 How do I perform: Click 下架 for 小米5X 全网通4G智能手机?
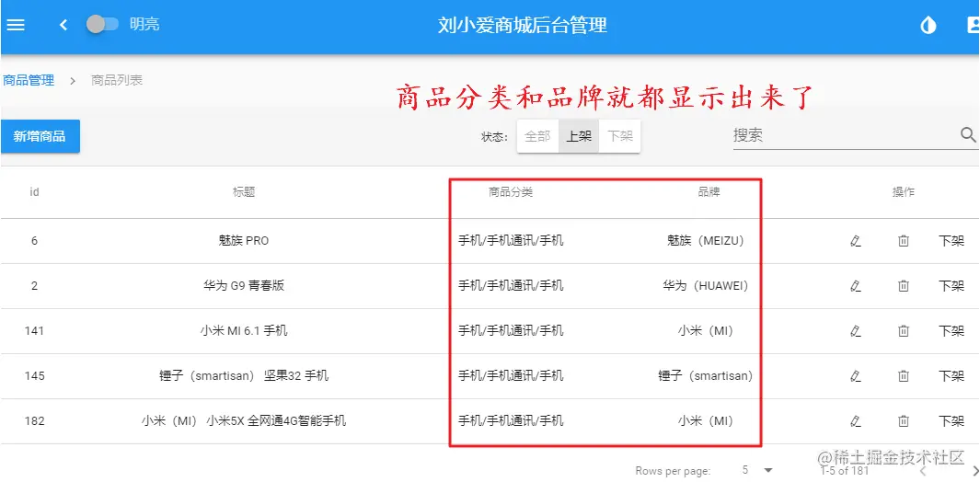(951, 420)
